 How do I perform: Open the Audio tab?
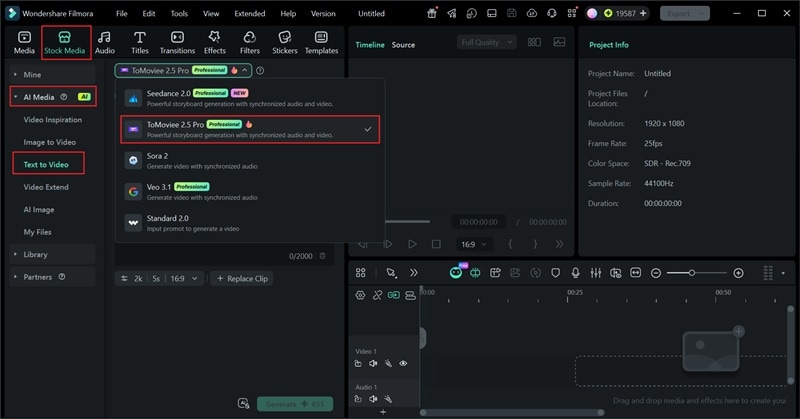click(x=105, y=43)
